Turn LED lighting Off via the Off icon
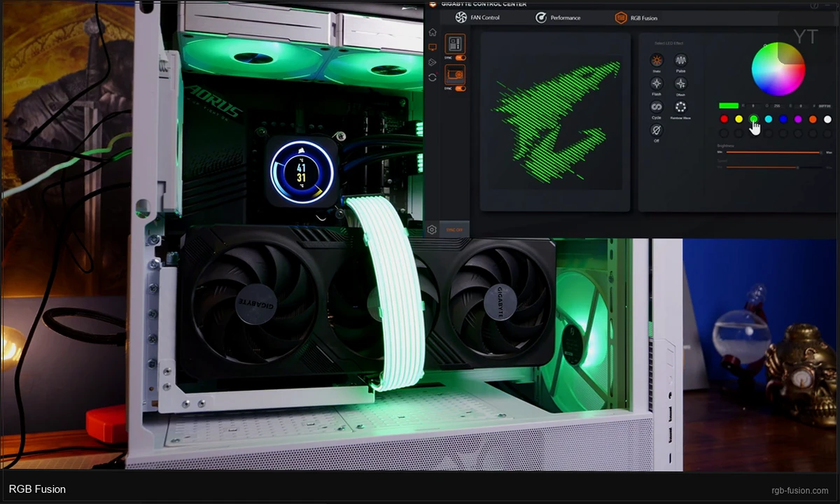Viewport: 840px width, 504px height. pos(657,129)
